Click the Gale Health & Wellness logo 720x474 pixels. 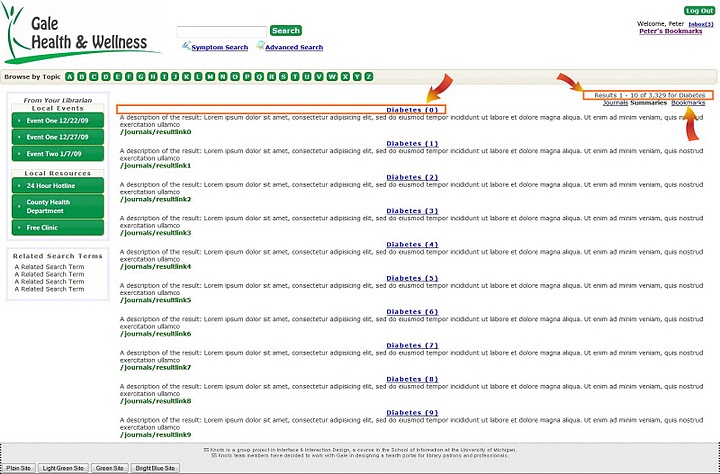tap(80, 33)
